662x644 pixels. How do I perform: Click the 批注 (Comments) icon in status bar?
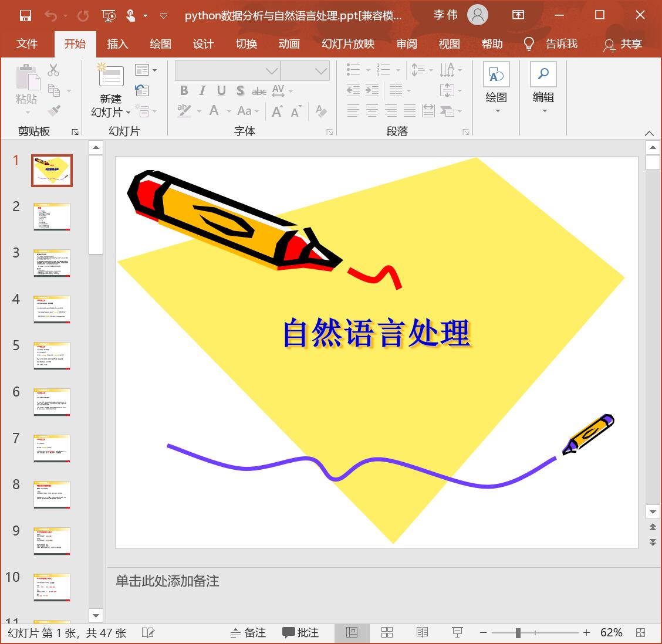300,632
